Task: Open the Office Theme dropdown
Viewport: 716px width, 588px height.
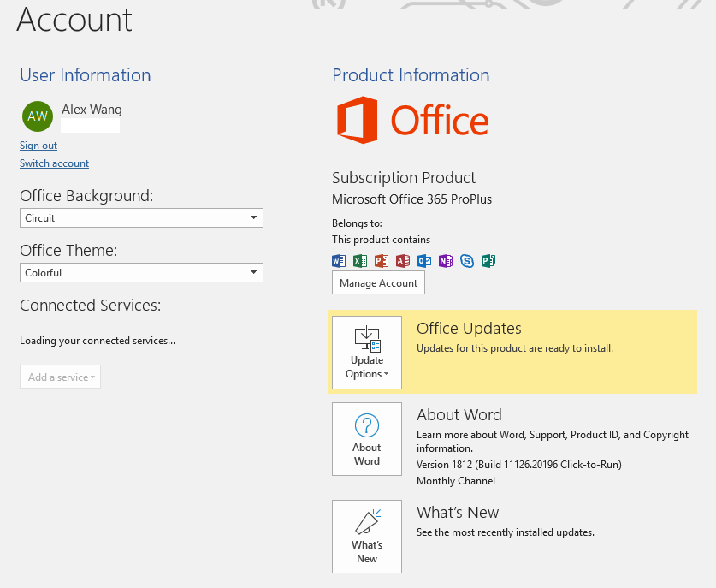Action: click(x=141, y=273)
